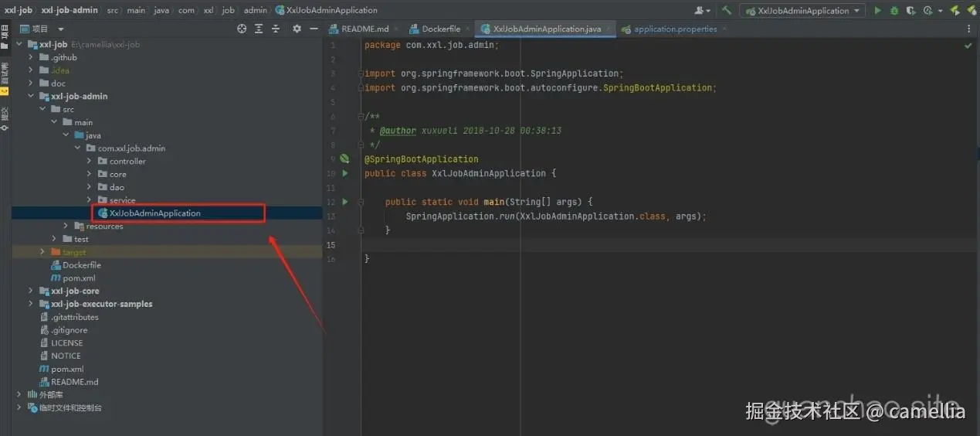Switch to the application.properties tab
The width and height of the screenshot is (980, 436).
676,29
